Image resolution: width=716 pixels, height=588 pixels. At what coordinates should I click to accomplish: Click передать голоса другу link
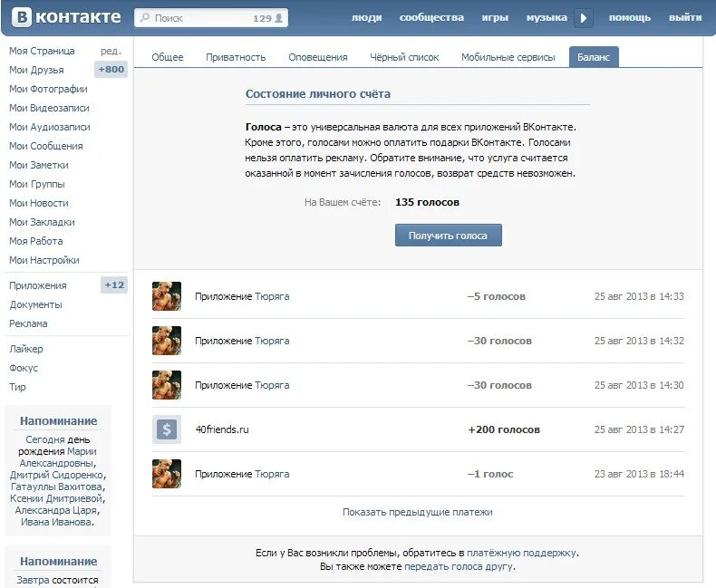click(x=459, y=566)
